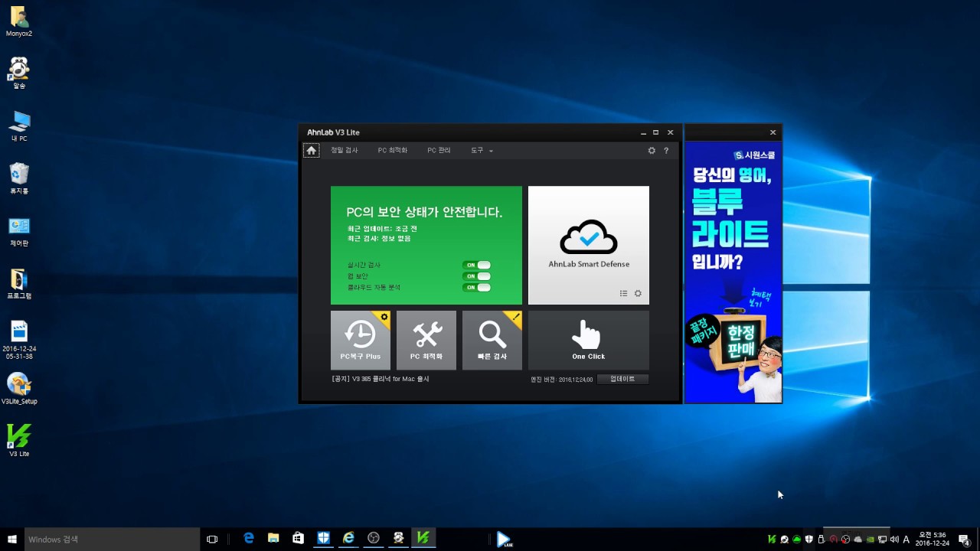
Task: Click 최근 업데이트: 조금 전 text
Action: (x=381, y=229)
